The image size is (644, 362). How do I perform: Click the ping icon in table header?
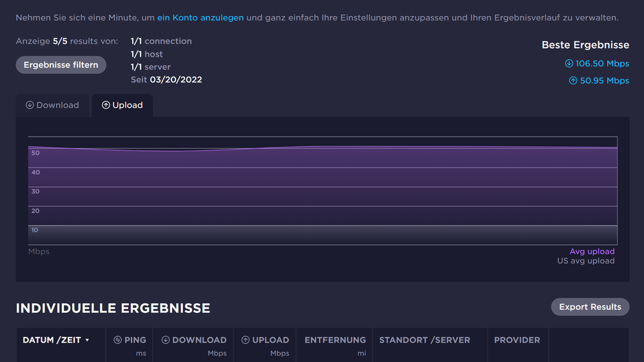point(117,340)
